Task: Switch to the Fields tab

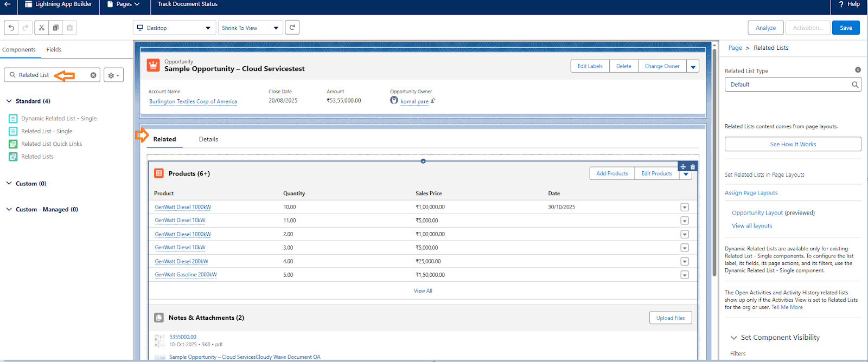Action: tap(54, 50)
